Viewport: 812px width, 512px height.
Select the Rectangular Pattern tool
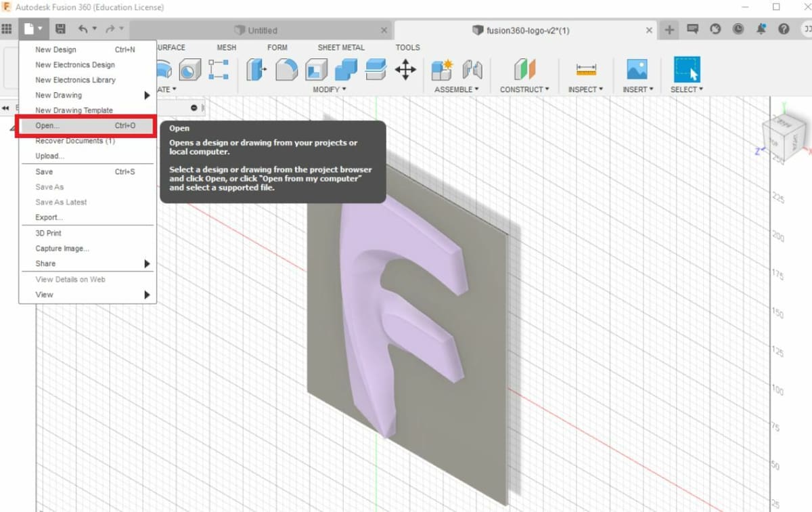click(x=219, y=69)
